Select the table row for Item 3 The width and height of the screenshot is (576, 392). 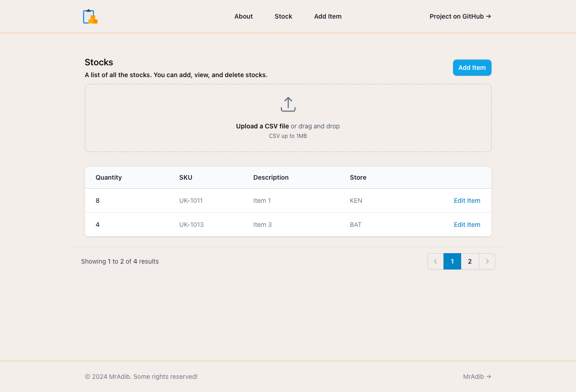[262, 225]
